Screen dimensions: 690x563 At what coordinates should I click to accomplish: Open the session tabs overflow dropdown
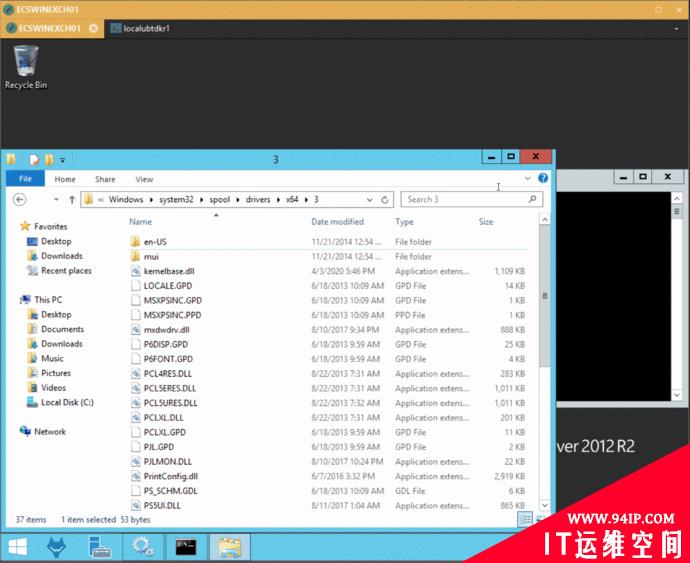pyautogui.click(x=676, y=29)
